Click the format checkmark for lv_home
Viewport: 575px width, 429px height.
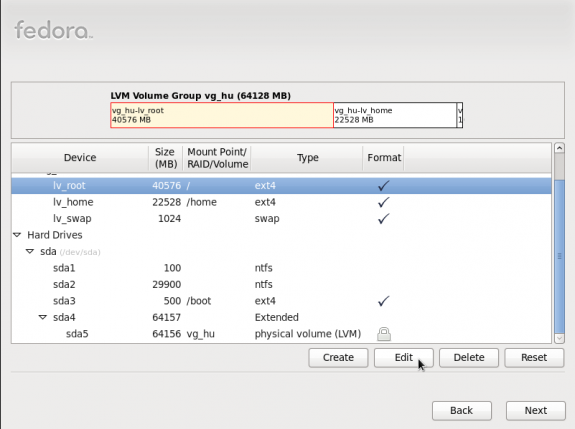384,202
